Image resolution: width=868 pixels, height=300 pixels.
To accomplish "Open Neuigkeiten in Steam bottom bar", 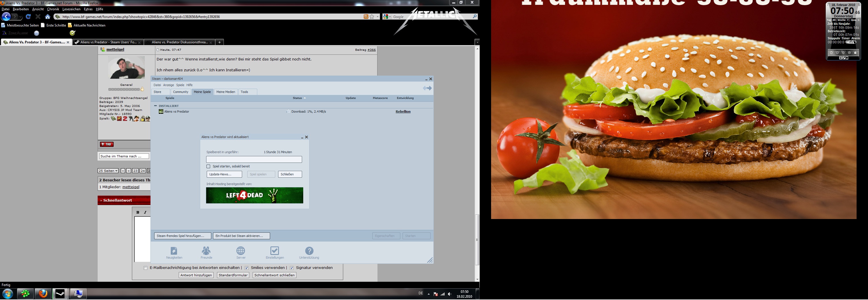I will (174, 253).
